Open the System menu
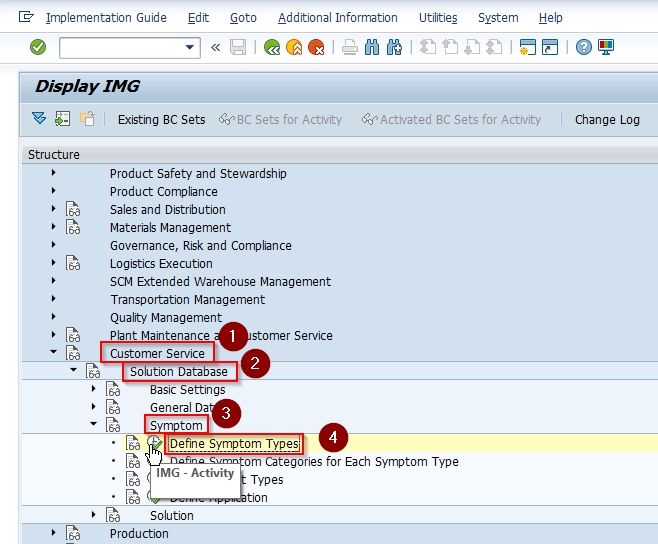Viewport: 658px width, 544px height. coord(498,18)
